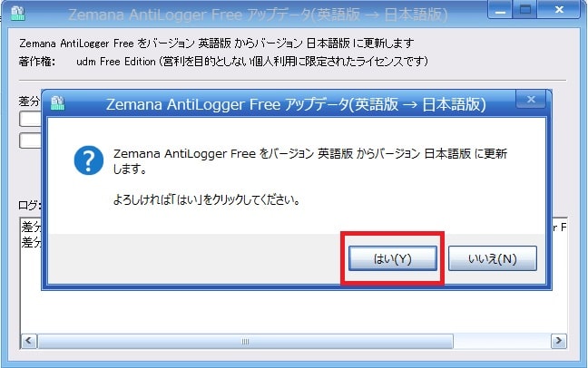Click the horizontal scrollbar thumb in the log
Viewport: 588px width, 368px height.
tap(245, 341)
